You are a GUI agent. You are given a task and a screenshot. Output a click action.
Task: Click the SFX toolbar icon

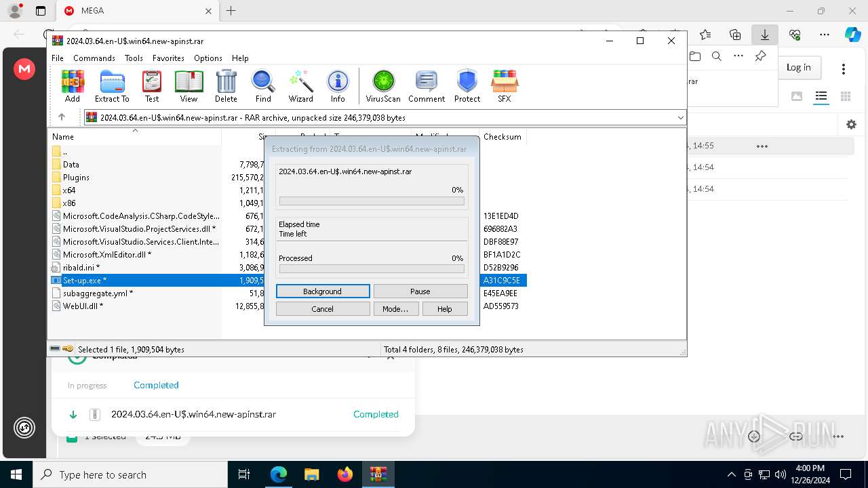[x=504, y=86]
